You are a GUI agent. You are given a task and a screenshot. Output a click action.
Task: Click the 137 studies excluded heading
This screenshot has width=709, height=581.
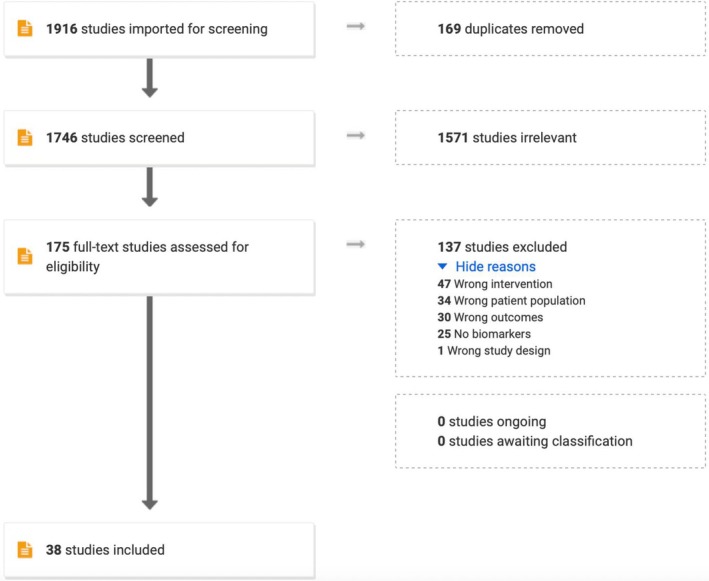point(502,247)
